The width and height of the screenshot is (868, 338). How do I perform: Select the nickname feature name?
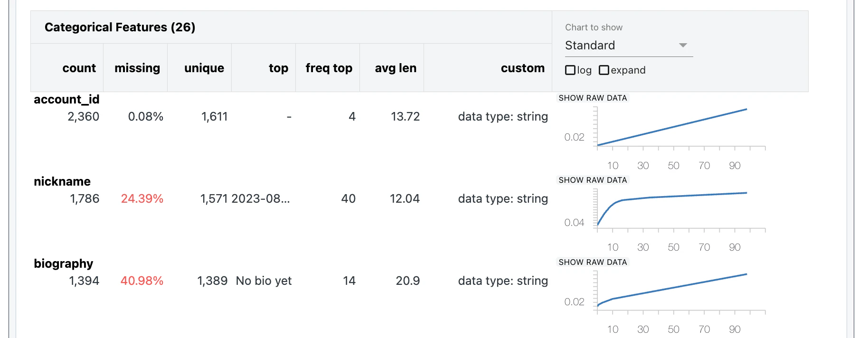coord(62,181)
